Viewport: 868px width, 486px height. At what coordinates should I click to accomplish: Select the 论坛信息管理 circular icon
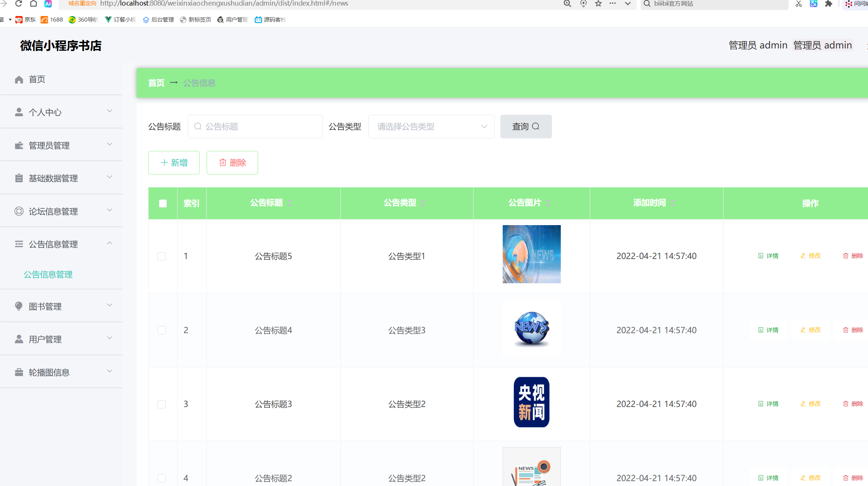(x=19, y=211)
